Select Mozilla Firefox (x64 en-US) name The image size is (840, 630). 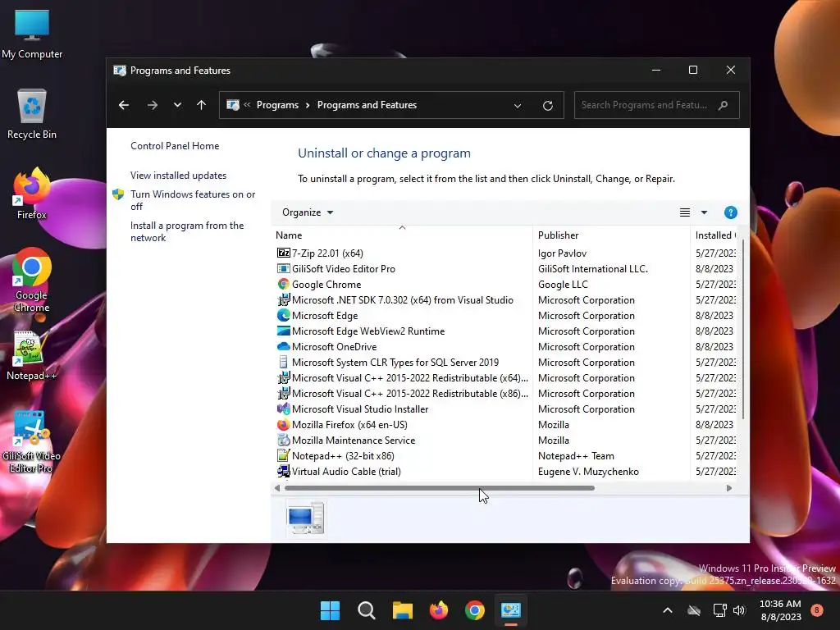coord(349,424)
